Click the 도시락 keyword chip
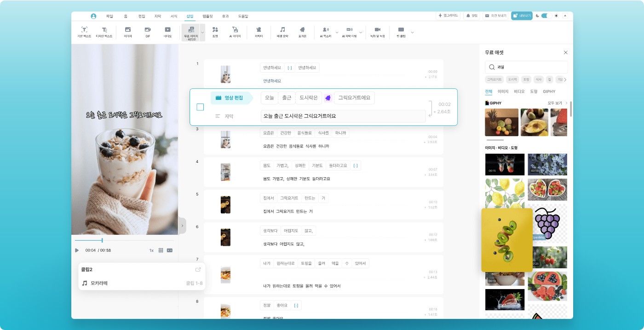The image size is (644, 330). coord(513,80)
